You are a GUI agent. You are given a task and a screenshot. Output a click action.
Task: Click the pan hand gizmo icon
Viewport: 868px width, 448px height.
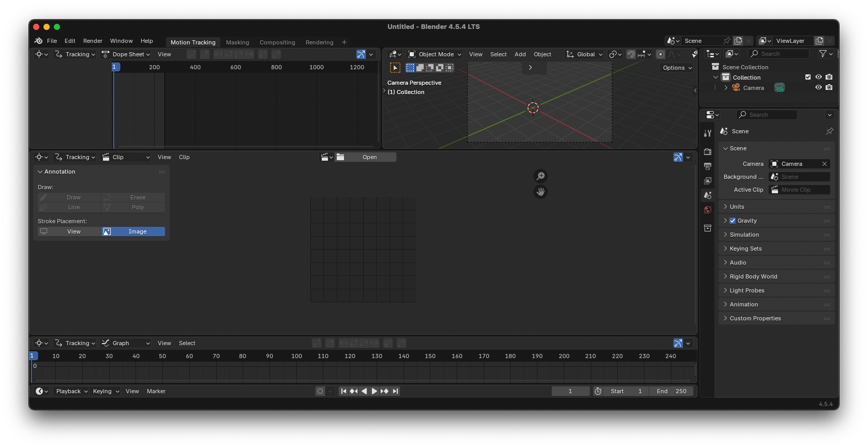point(541,192)
